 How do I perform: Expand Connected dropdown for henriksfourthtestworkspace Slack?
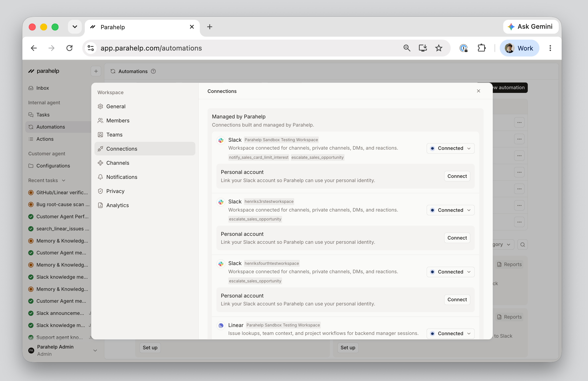[450, 272]
